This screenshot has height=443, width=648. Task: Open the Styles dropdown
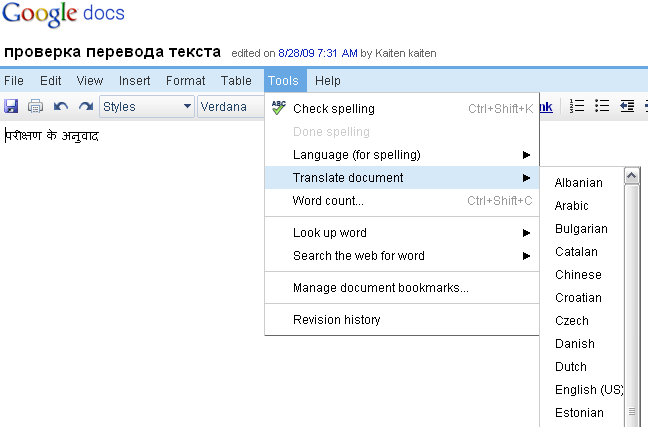tap(147, 107)
